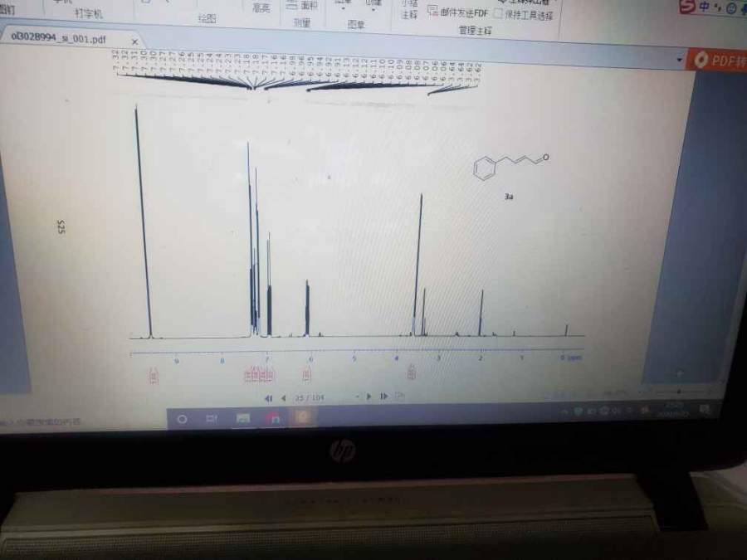This screenshot has width=747, height=560.
Task: Click the 中 Chinese input mode indicator
Action: tap(704, 7)
